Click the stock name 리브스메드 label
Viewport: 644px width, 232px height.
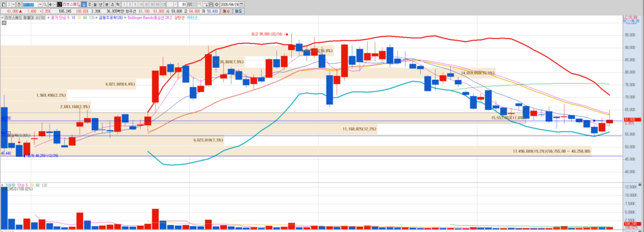click(x=71, y=4)
